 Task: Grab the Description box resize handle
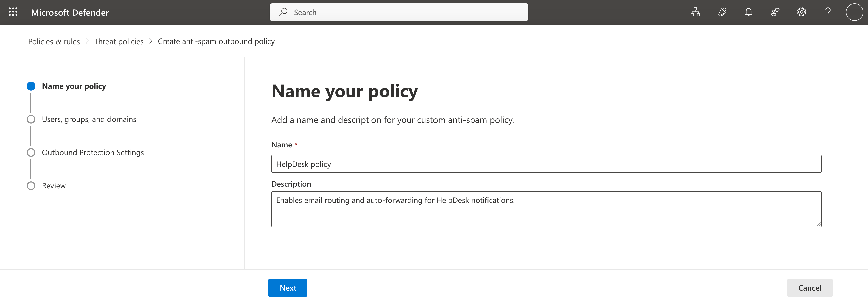[819, 224]
